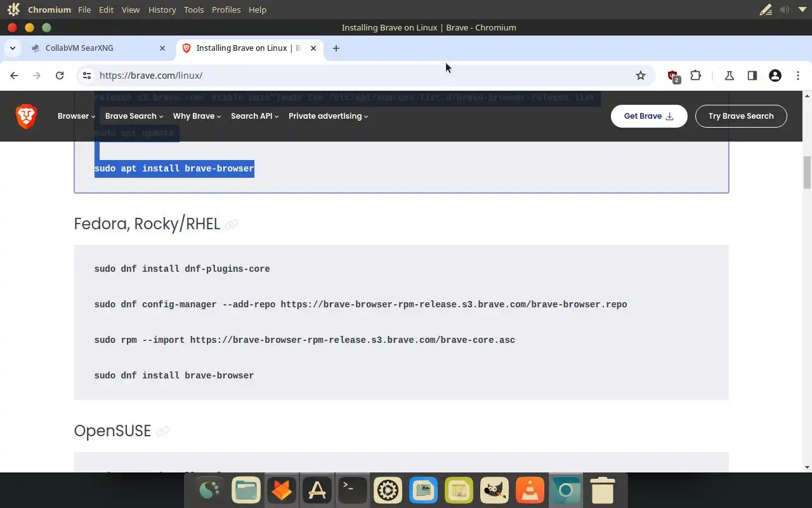Viewport: 812px width, 508px height.
Task: Open the Extensions puzzle menu
Action: pos(696,76)
